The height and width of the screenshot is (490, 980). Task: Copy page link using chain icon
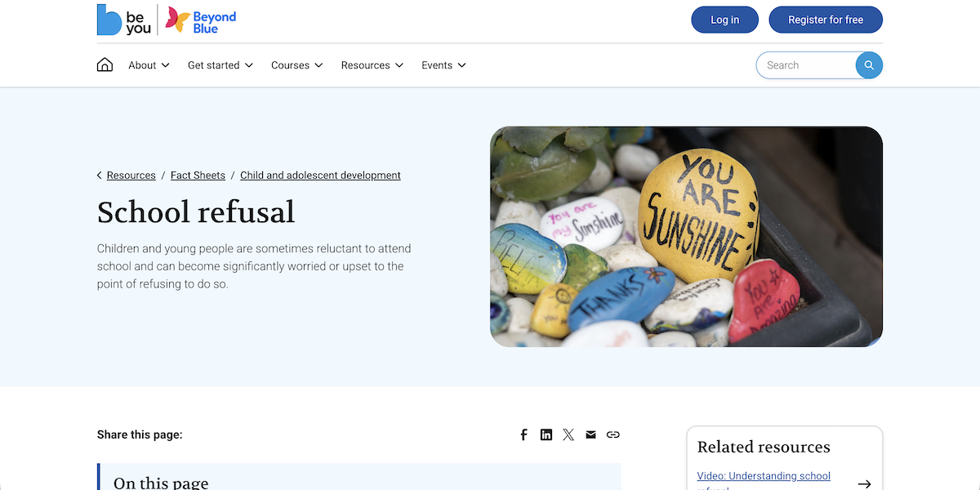coord(613,434)
